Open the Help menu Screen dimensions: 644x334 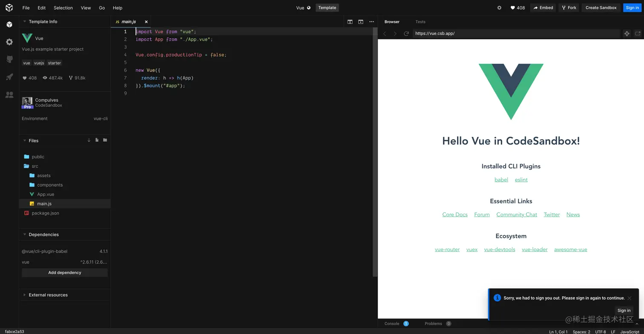118,8
